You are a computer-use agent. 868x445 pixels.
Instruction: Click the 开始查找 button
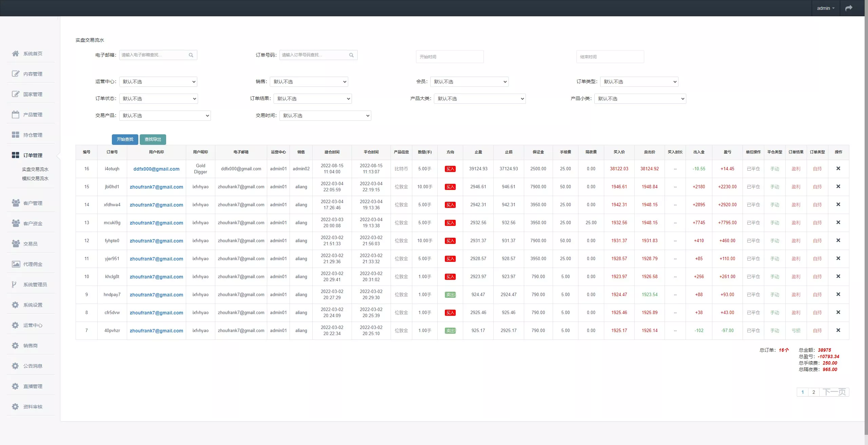tap(125, 139)
